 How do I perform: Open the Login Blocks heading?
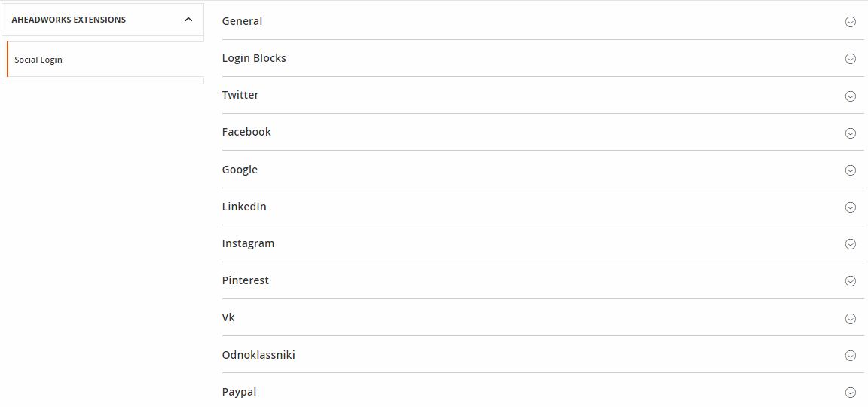coord(254,58)
